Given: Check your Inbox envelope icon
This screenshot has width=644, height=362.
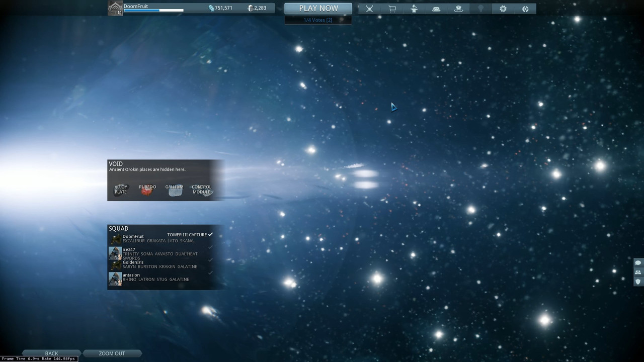Looking at the screenshot, I should click(436, 9).
